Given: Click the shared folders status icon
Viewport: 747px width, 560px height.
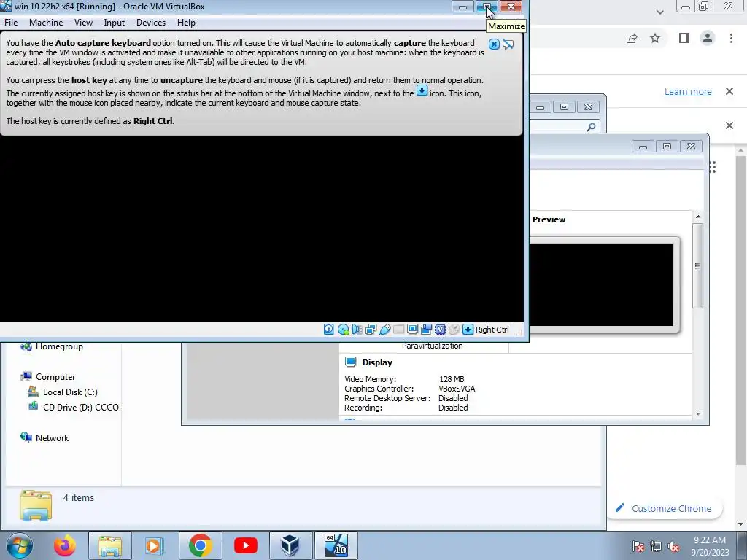Looking at the screenshot, I should 399,330.
